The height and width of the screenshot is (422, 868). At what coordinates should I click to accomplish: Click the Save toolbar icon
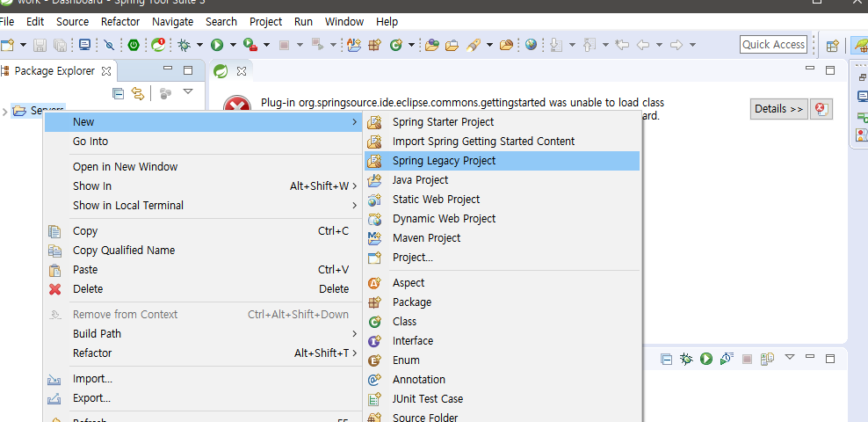[40, 45]
